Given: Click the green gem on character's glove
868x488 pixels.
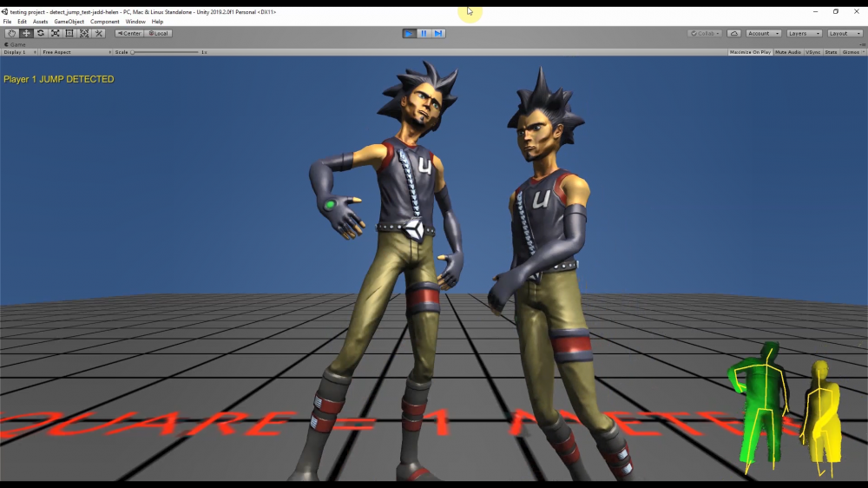Looking at the screenshot, I should click(x=329, y=206).
